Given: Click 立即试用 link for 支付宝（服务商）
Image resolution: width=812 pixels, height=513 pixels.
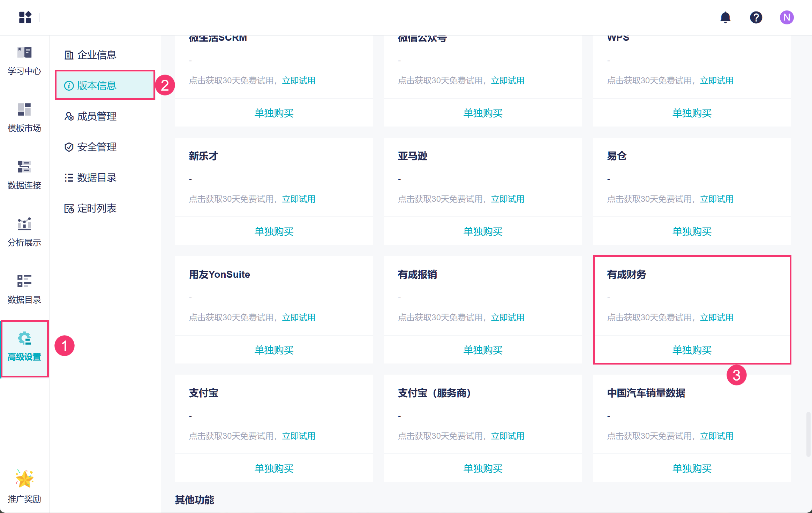Looking at the screenshot, I should 507,436.
